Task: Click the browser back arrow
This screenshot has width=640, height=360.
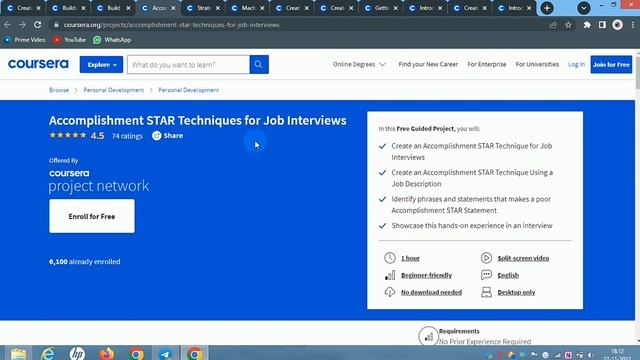Action: 7,25
